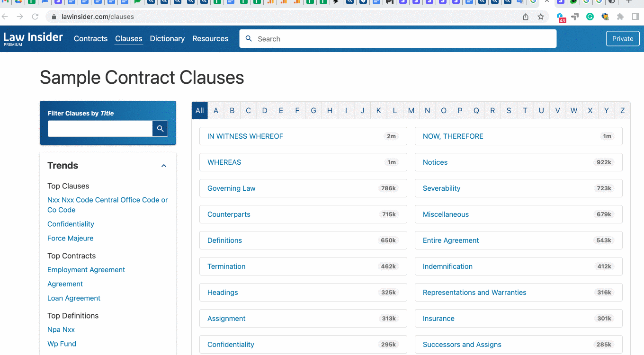Image resolution: width=644 pixels, height=355 pixels.
Task: Open the Grammarly extension
Action: pyautogui.click(x=590, y=17)
